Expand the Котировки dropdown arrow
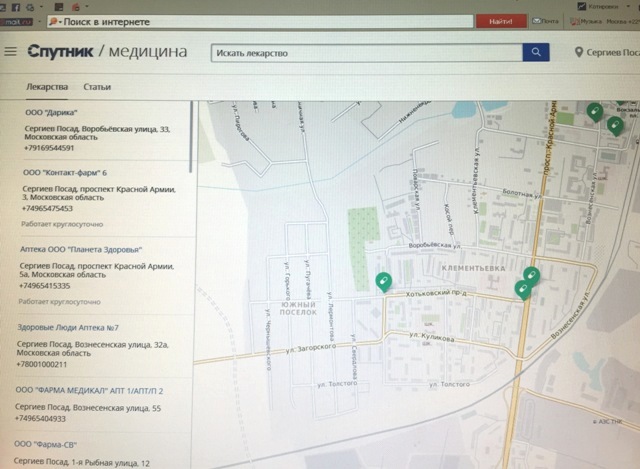640x469 pixels. coord(628,7)
